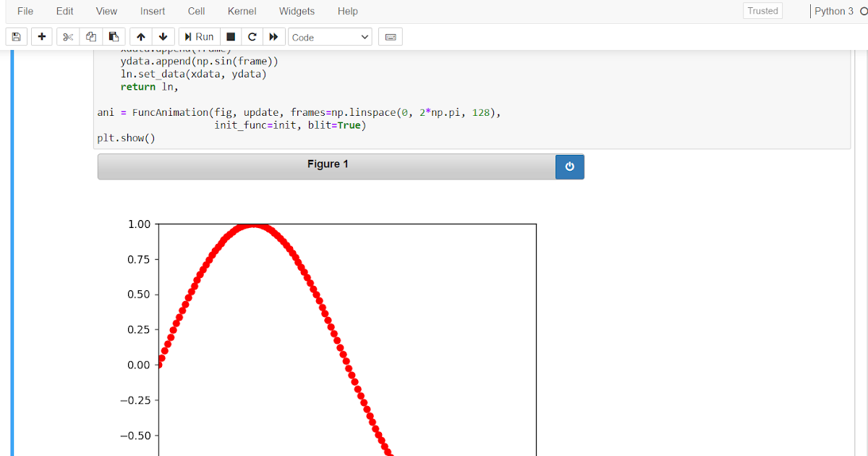The image size is (868, 456).
Task: Click the Trusted notebook indicator
Action: click(762, 11)
